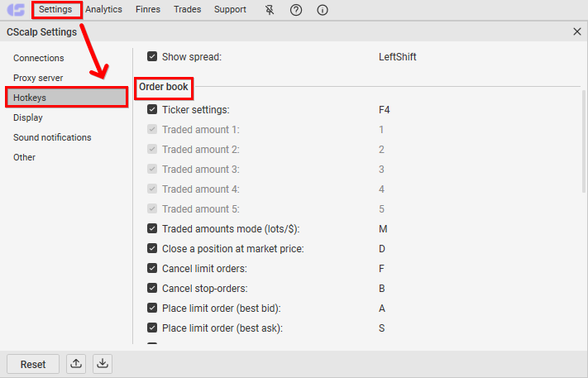This screenshot has height=378, width=588.
Task: Click the D hotkey for Close a position
Action: [382, 249]
